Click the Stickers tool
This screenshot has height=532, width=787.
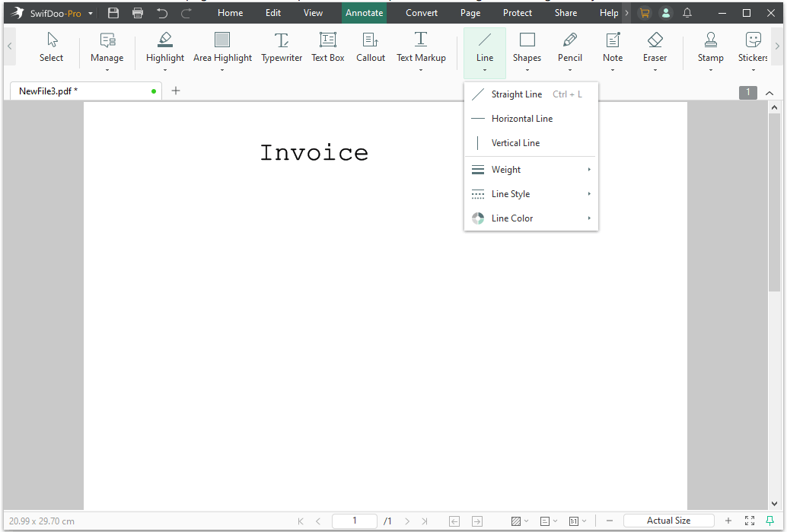[x=752, y=48]
